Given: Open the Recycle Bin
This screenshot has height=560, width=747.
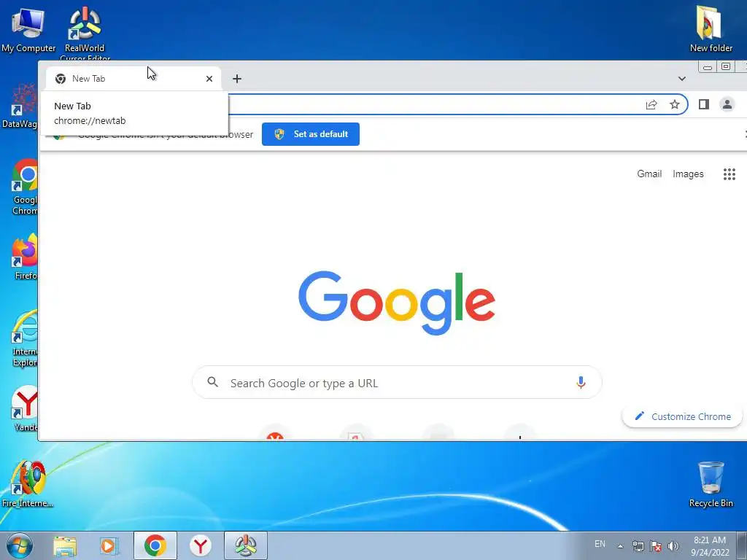Looking at the screenshot, I should coord(711,484).
